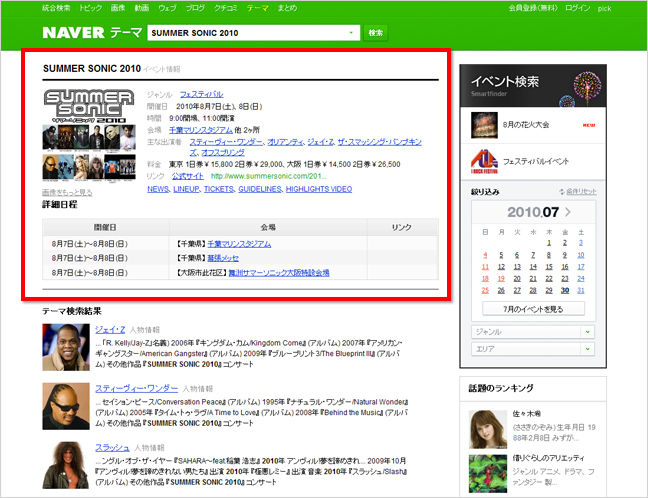Click the オリアンティ performer link
648x498 pixels.
285,142
